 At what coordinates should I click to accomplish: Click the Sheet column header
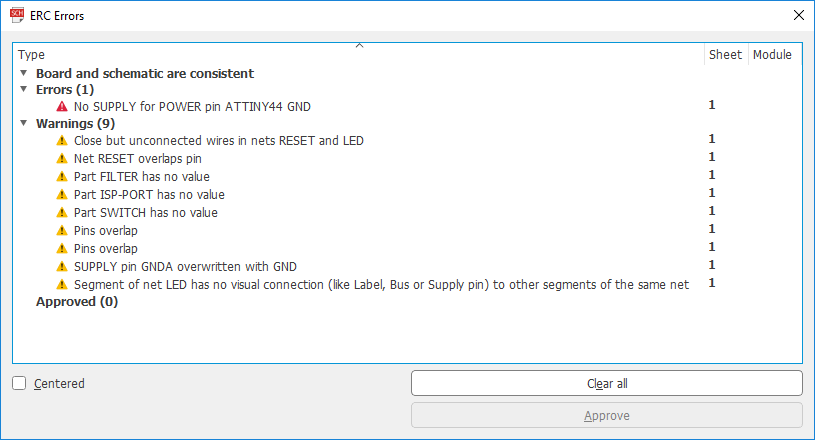coord(725,55)
